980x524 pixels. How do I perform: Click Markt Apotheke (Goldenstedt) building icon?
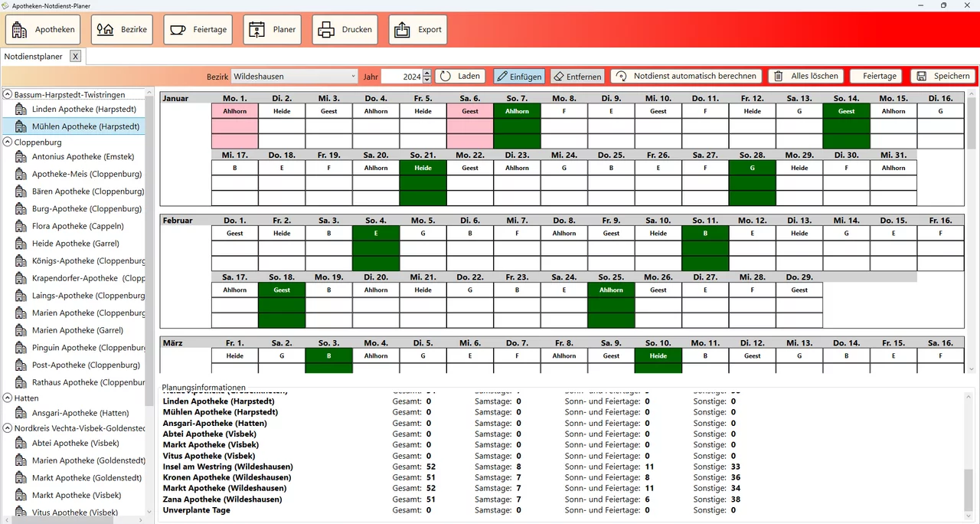tap(21, 478)
